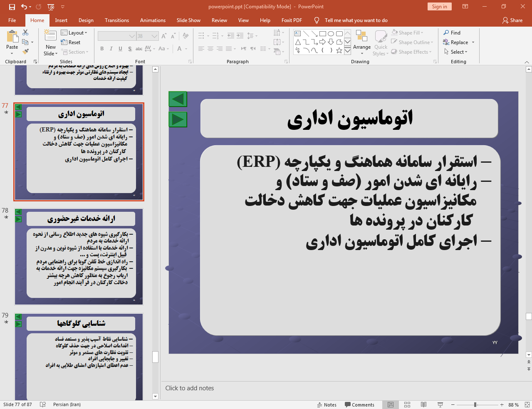The image size is (532, 409).
Task: Click the Sign in button
Action: (439, 7)
